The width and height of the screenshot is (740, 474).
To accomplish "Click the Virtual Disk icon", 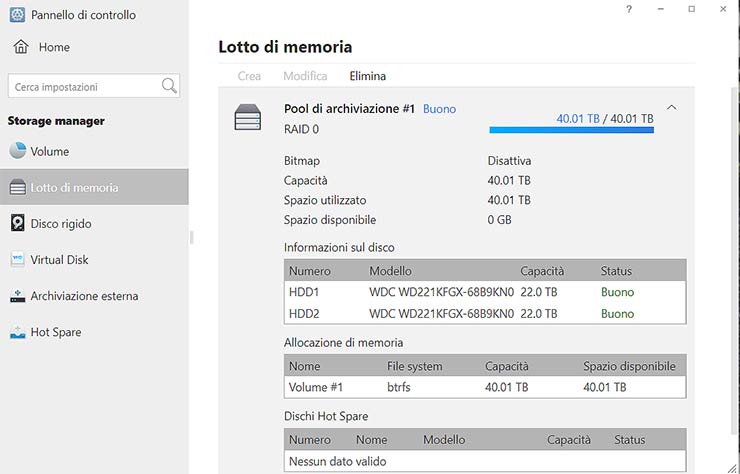I will pyautogui.click(x=18, y=259).
